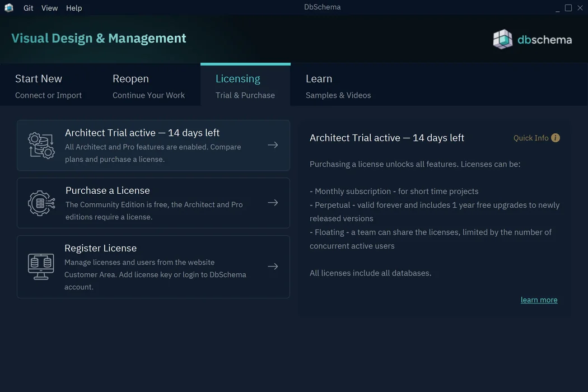The height and width of the screenshot is (392, 588).
Task: Click the dbschema logo text
Action: [544, 40]
